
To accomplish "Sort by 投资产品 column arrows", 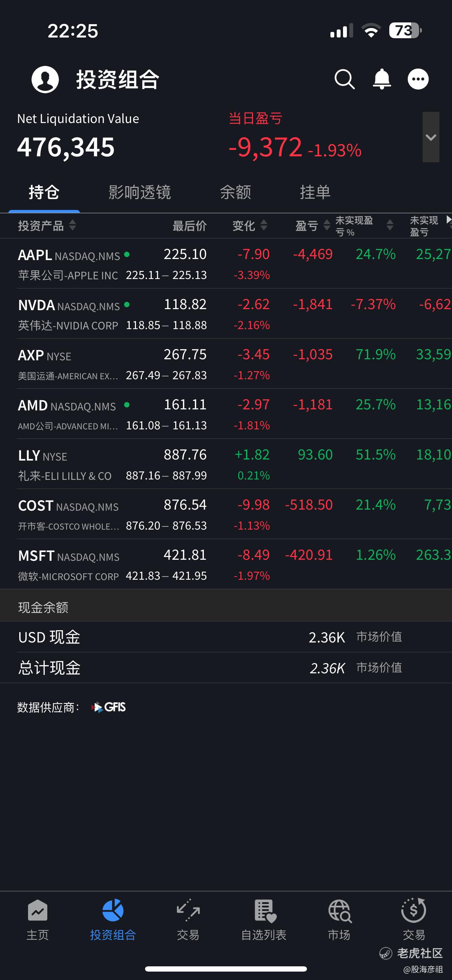I will coord(72,225).
